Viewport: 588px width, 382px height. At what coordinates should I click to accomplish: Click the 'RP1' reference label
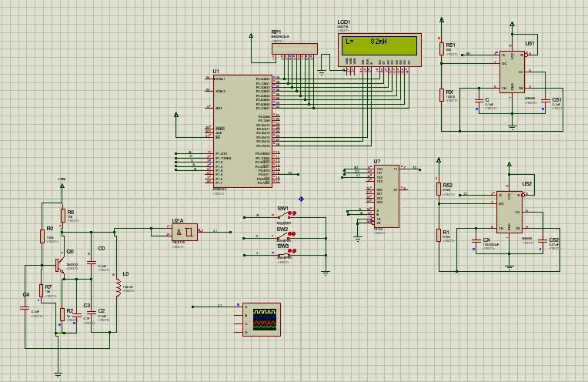click(x=276, y=32)
